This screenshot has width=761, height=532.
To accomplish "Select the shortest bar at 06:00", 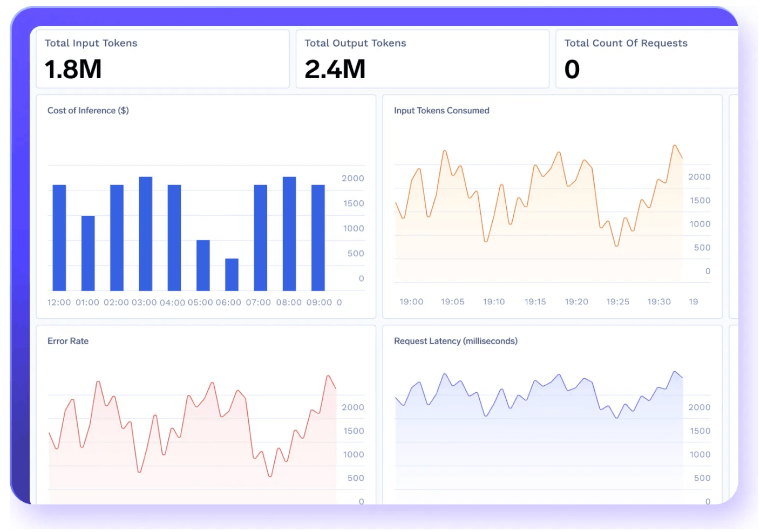I will [232, 275].
